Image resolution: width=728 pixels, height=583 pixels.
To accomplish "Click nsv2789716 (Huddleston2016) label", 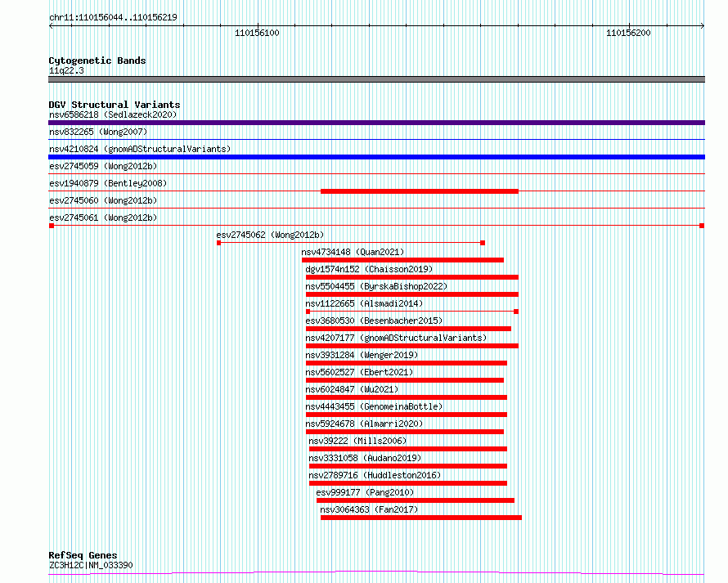I will 375,475.
